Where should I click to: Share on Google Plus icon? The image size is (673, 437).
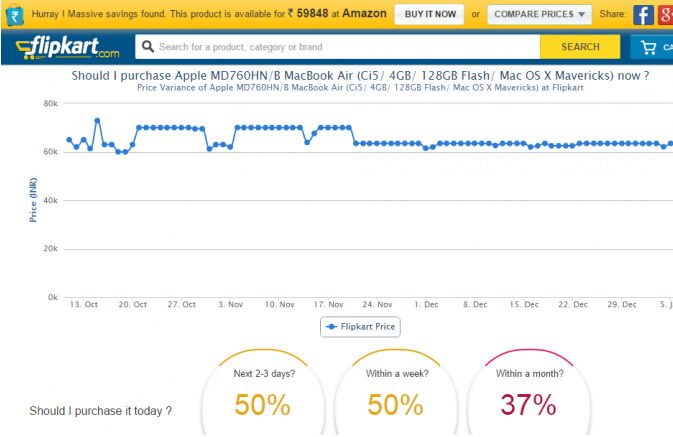point(665,15)
